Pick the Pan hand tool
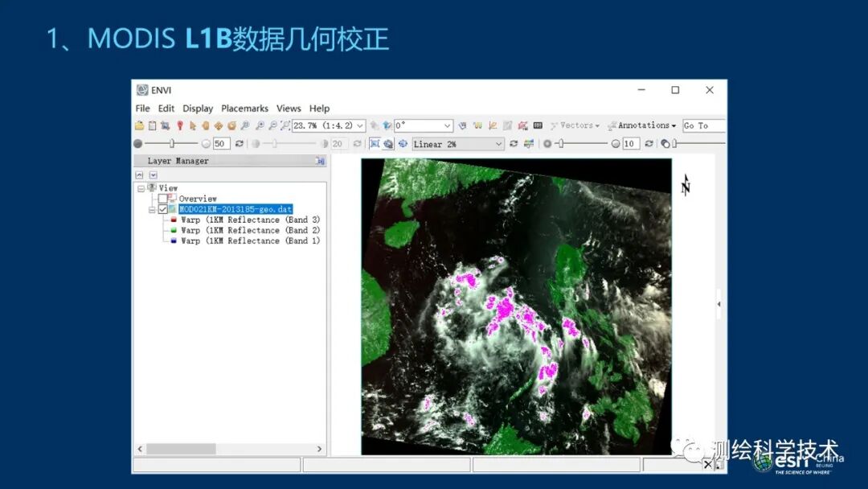This screenshot has height=489, width=868. [206, 125]
